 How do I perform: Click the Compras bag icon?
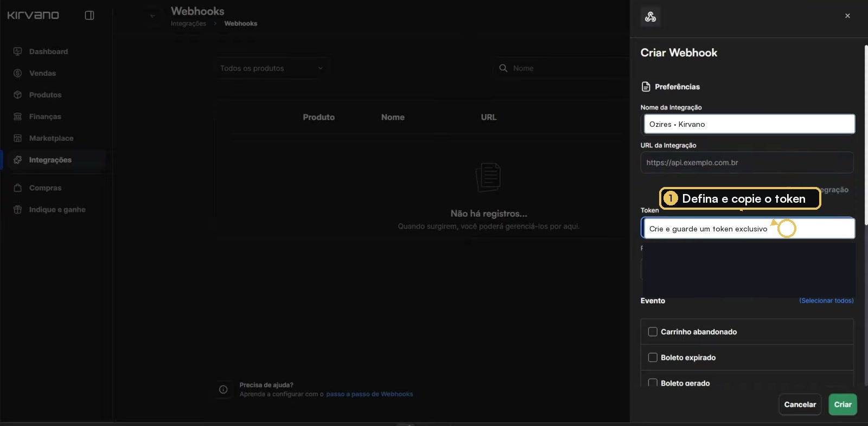[x=18, y=188]
